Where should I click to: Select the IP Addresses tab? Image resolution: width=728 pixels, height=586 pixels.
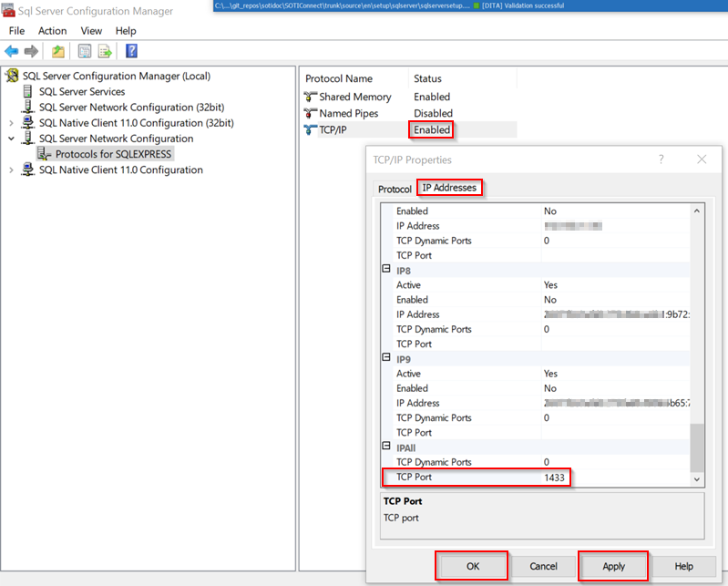(449, 188)
